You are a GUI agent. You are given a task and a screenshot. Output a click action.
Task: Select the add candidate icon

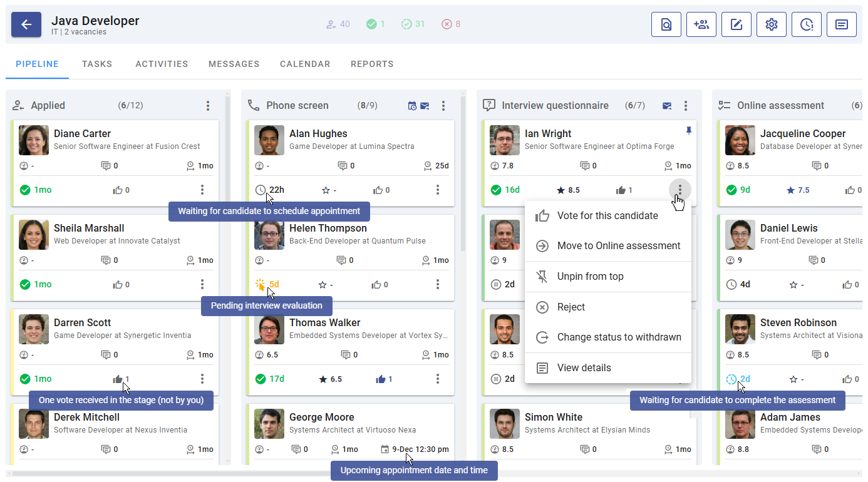tap(701, 24)
